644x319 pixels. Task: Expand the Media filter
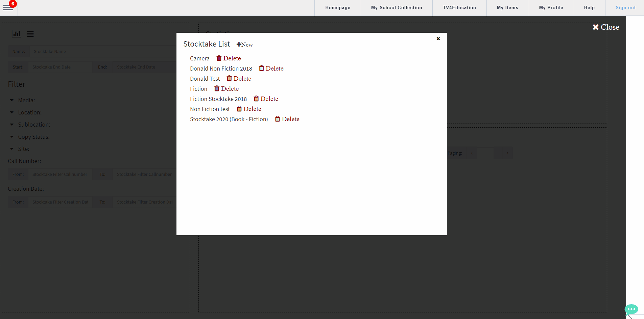(x=12, y=100)
